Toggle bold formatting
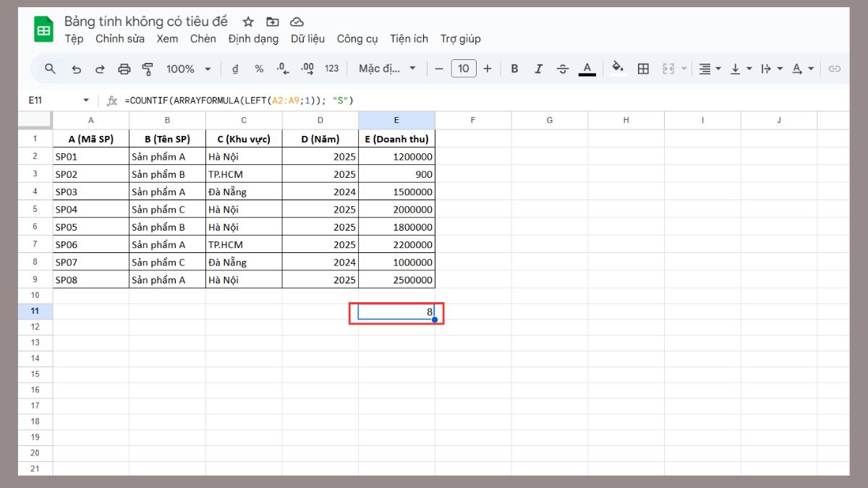The width and height of the screenshot is (868, 488). (x=514, y=69)
